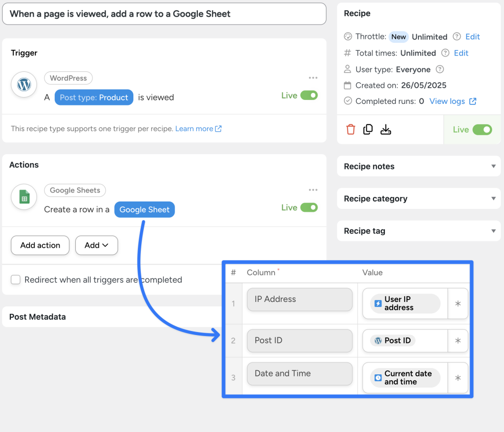This screenshot has width=504, height=432.
Task: Click the User type help icon
Action: [439, 69]
